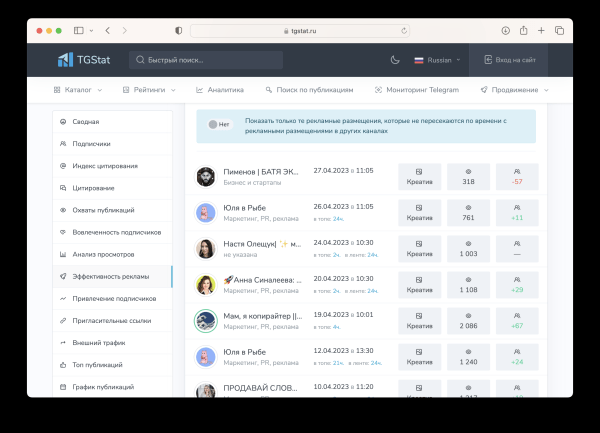Expand the Продвижение menu dropdown
This screenshot has width=600, height=433.
514,90
